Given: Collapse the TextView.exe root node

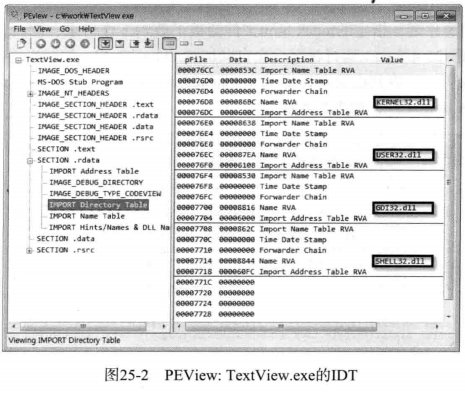Looking at the screenshot, I should [19, 60].
